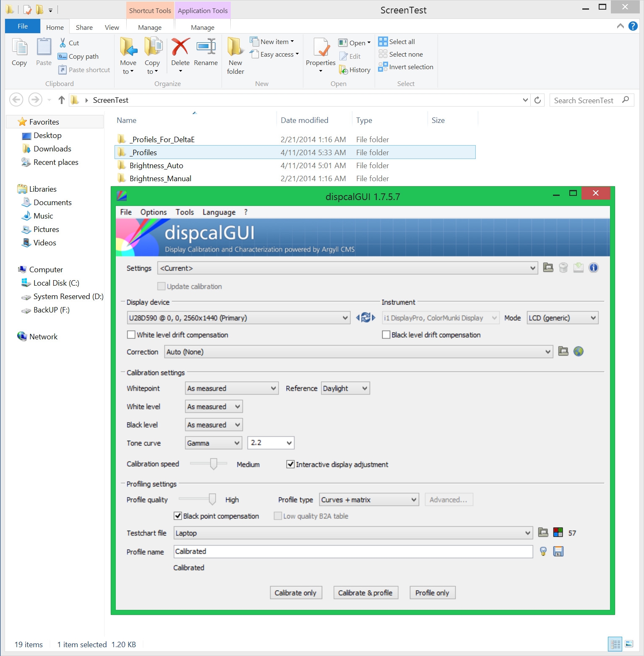Open Correction Auto (None) dropdown

point(358,351)
